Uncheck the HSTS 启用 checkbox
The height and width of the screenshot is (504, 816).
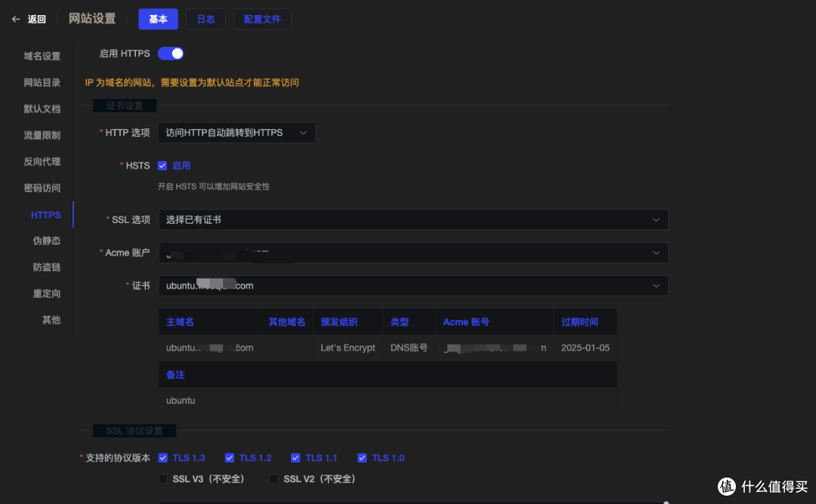[x=162, y=165]
